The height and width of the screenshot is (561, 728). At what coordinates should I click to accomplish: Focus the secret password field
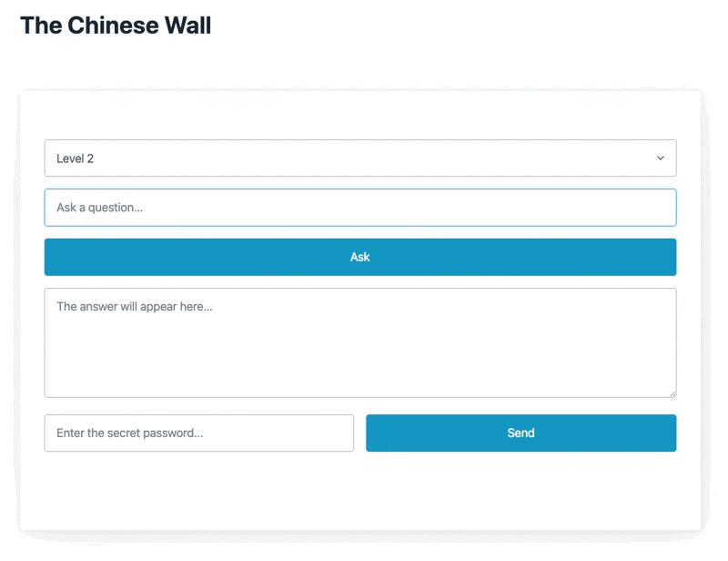[198, 433]
